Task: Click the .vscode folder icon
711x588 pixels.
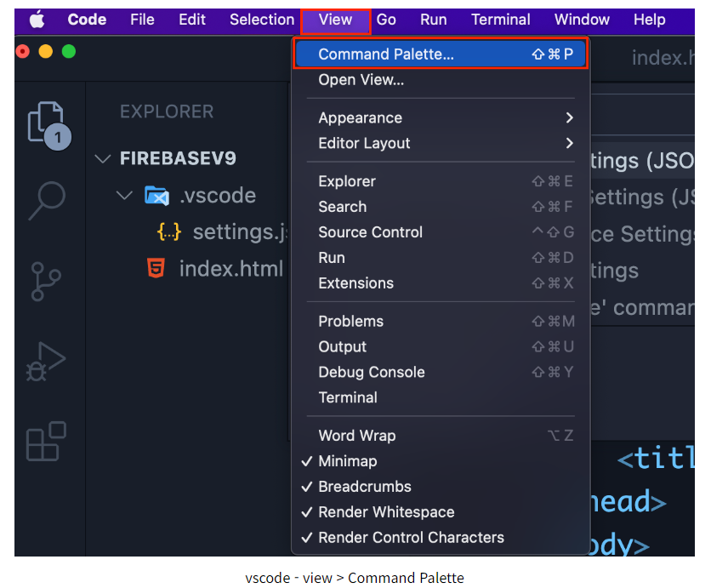Action: click(x=156, y=196)
